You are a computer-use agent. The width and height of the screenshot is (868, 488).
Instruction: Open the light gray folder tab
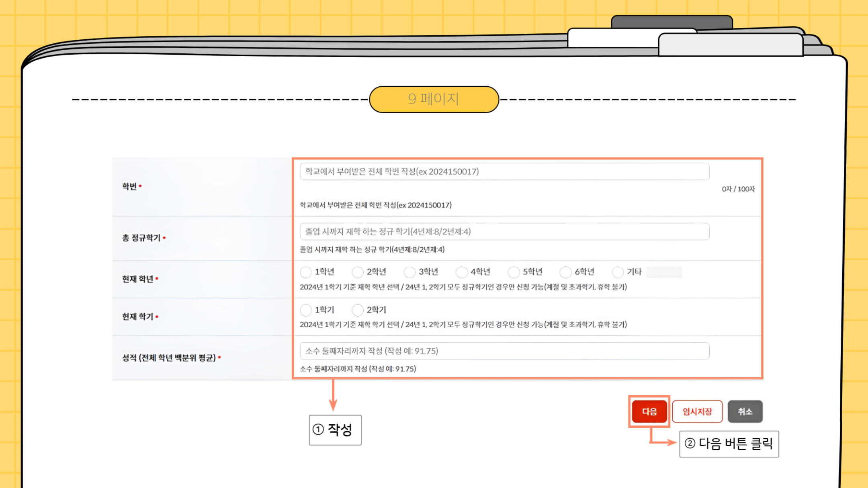pyautogui.click(x=730, y=45)
